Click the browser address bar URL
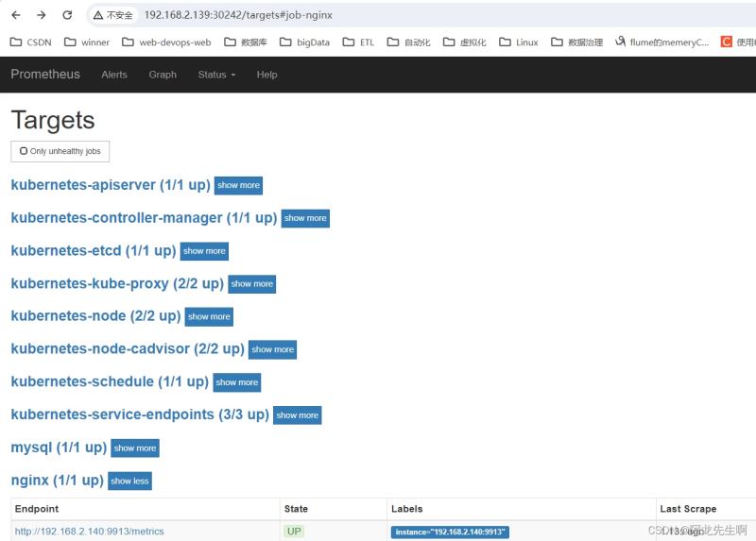Image resolution: width=756 pixels, height=541 pixels. [x=238, y=15]
